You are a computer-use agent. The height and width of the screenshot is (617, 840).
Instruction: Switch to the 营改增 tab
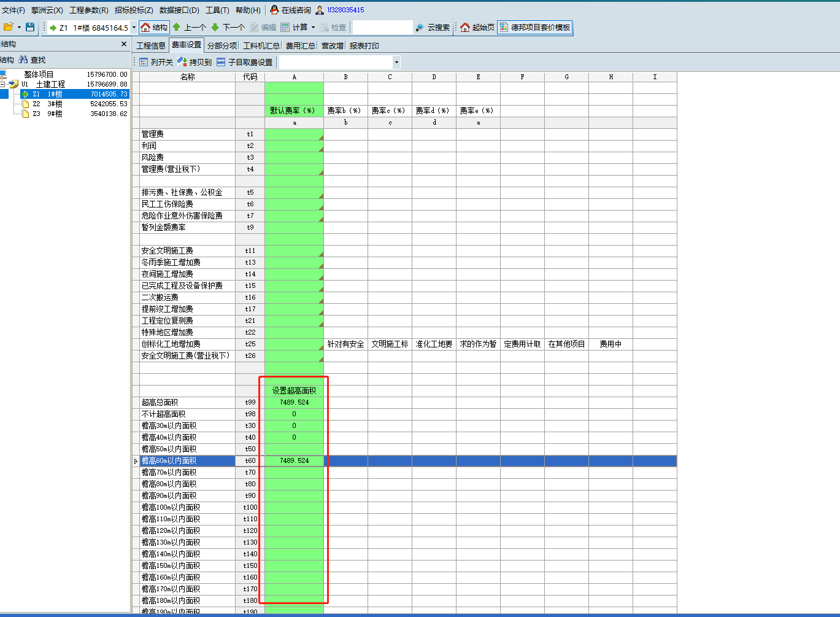coord(333,45)
